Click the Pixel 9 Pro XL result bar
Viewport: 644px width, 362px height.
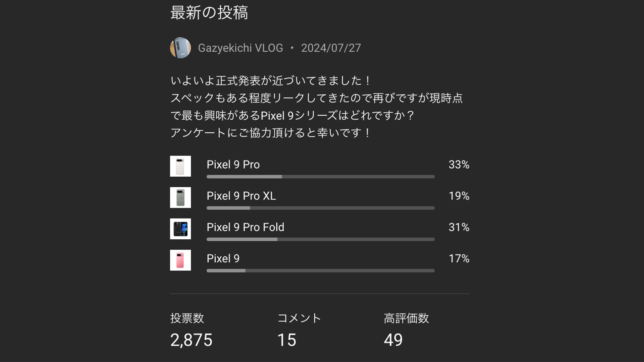coord(320,208)
